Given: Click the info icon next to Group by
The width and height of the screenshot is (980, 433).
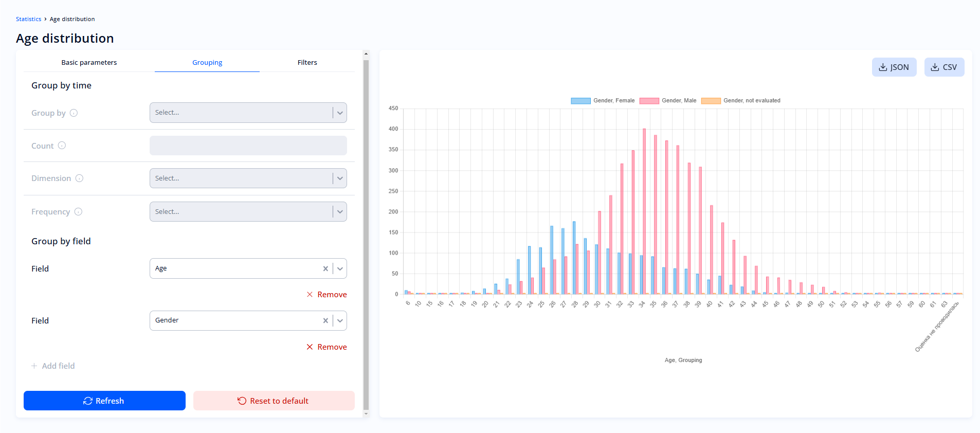Looking at the screenshot, I should coord(74,113).
